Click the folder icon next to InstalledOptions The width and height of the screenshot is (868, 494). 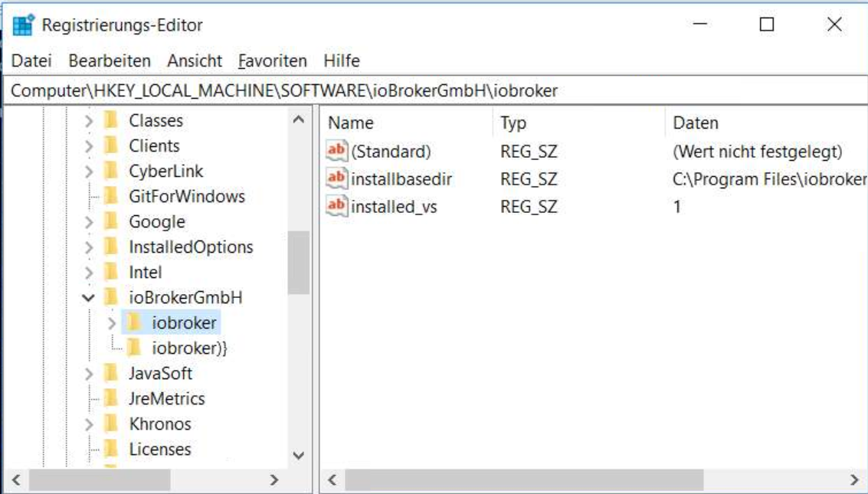[111, 247]
